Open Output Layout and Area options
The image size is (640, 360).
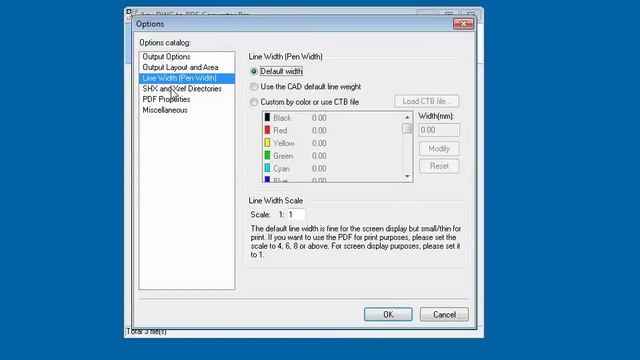(180, 67)
